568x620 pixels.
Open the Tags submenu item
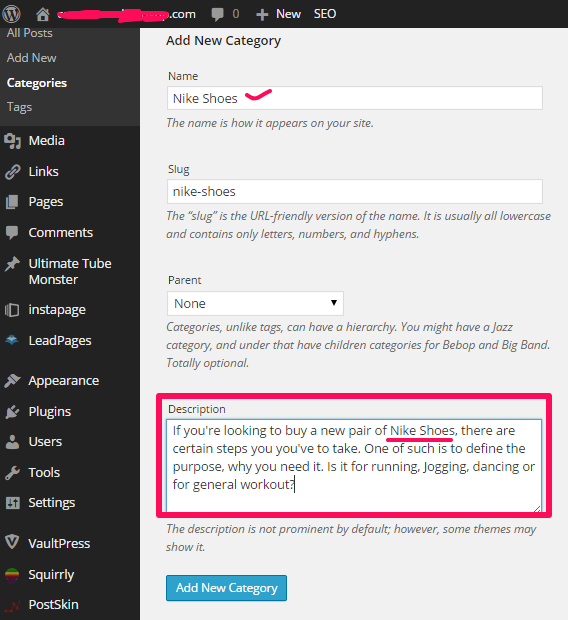pyautogui.click(x=19, y=107)
